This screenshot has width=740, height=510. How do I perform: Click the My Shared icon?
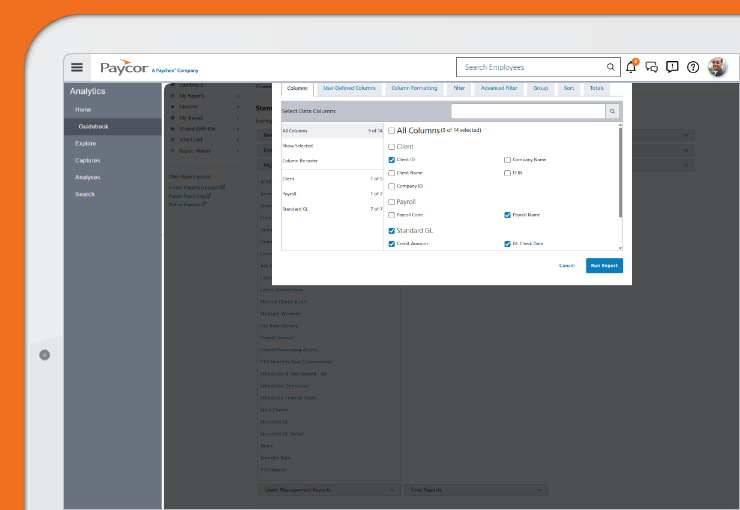[x=173, y=118]
